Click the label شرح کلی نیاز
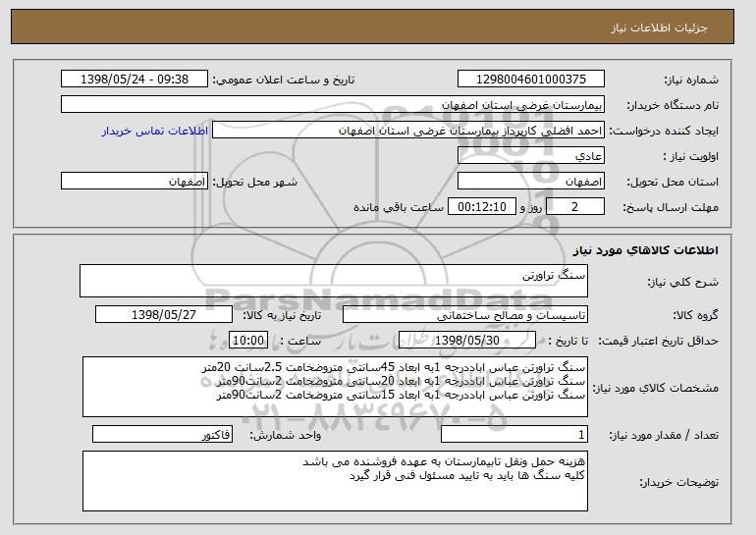This screenshot has width=756, height=535. [x=682, y=282]
